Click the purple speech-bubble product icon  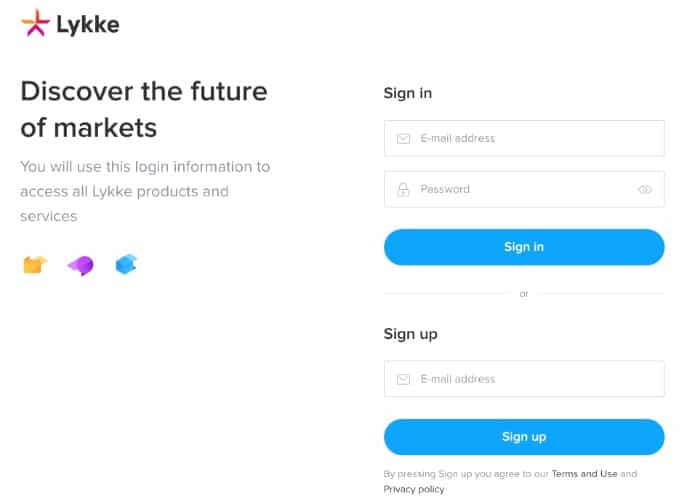[81, 266]
